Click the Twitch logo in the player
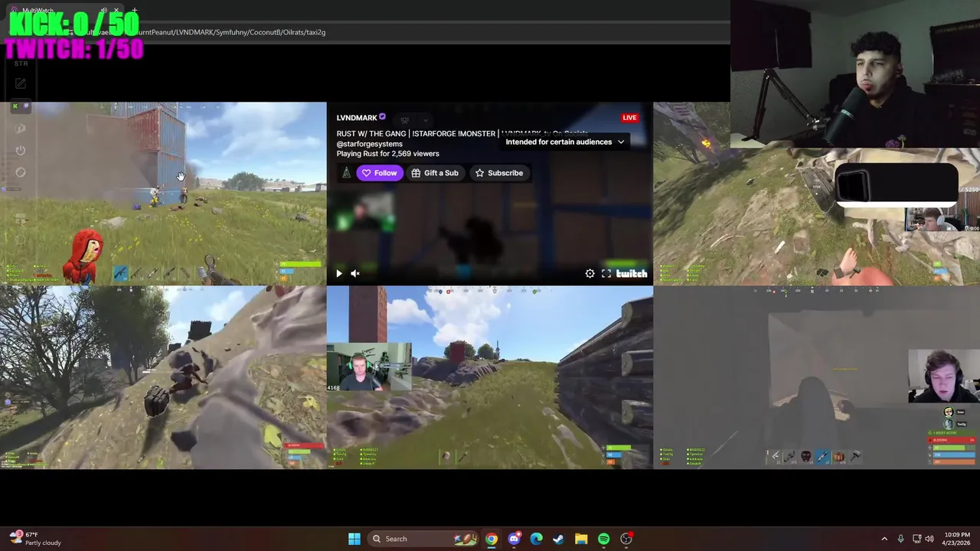The width and height of the screenshot is (980, 551). coord(632,273)
